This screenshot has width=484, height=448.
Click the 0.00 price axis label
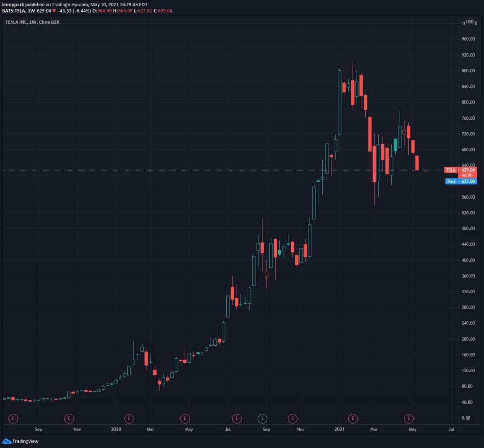pyautogui.click(x=466, y=418)
